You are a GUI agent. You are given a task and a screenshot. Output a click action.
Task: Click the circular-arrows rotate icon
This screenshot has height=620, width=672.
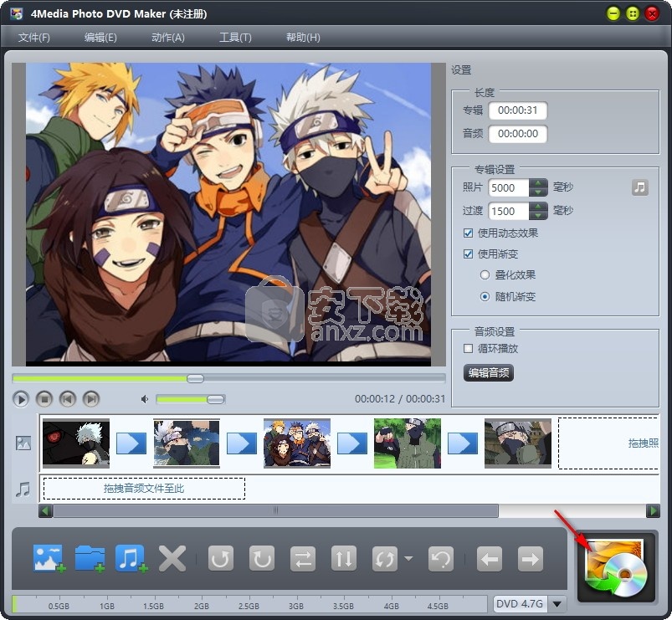click(384, 558)
